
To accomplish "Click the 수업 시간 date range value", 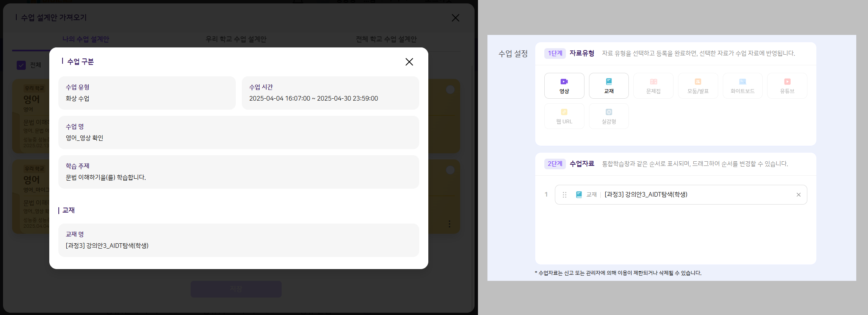I will point(313,98).
